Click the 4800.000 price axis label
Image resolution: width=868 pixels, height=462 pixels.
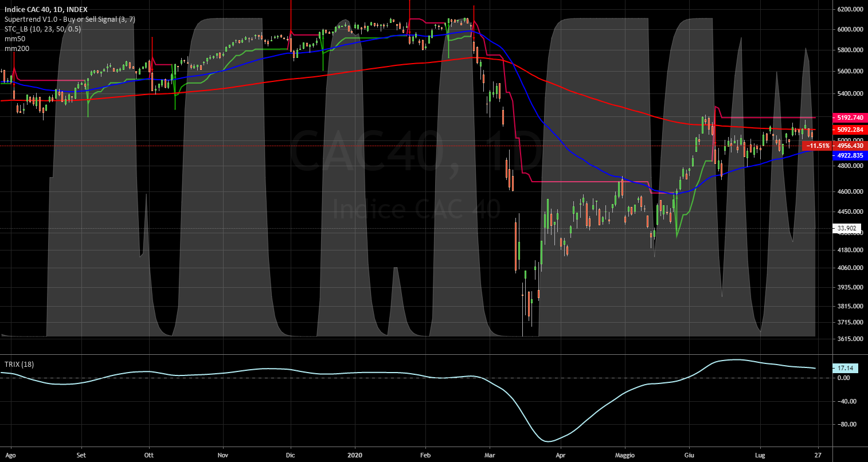(850, 166)
